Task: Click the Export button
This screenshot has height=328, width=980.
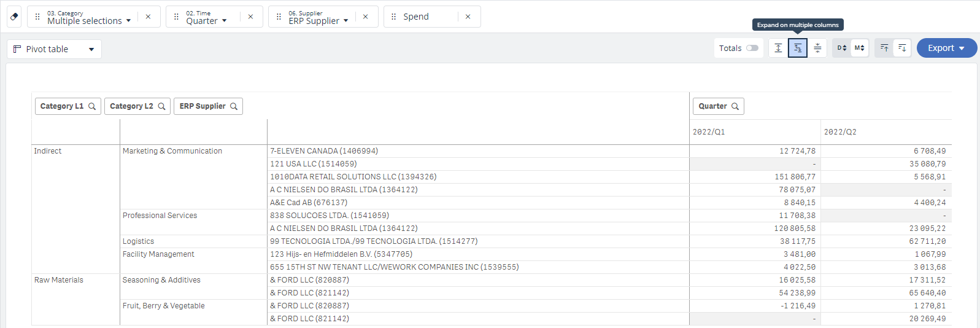Action: point(946,48)
